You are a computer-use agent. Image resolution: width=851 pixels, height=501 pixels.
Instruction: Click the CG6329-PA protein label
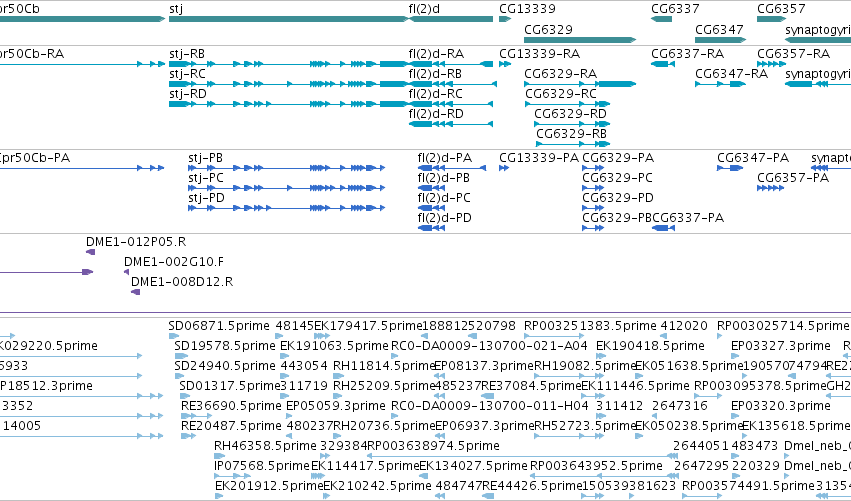618,158
